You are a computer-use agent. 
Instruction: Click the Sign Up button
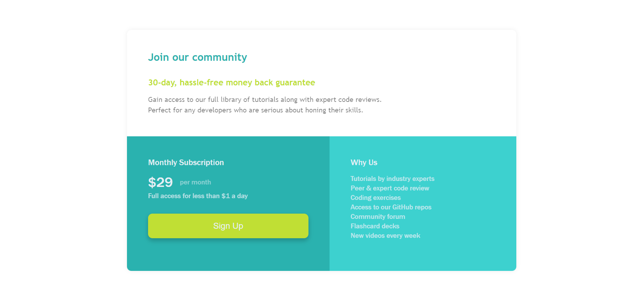228,226
